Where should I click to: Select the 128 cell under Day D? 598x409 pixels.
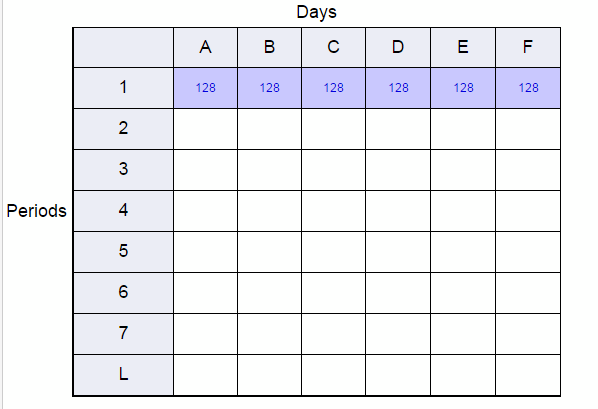[x=398, y=88]
